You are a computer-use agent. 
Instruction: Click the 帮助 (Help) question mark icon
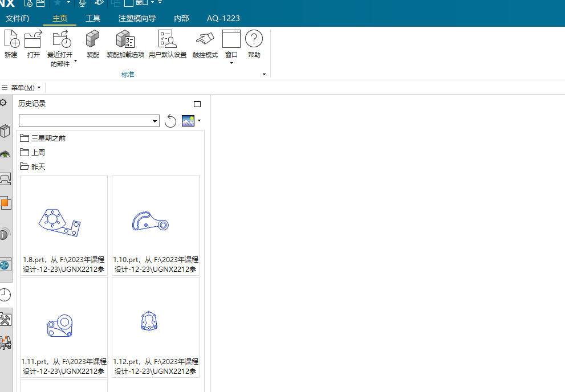click(254, 40)
